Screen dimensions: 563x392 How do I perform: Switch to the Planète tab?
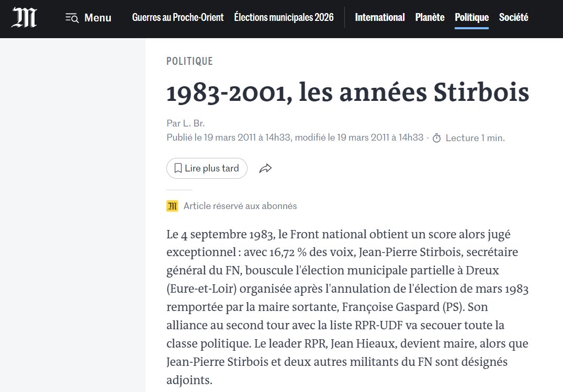point(430,17)
